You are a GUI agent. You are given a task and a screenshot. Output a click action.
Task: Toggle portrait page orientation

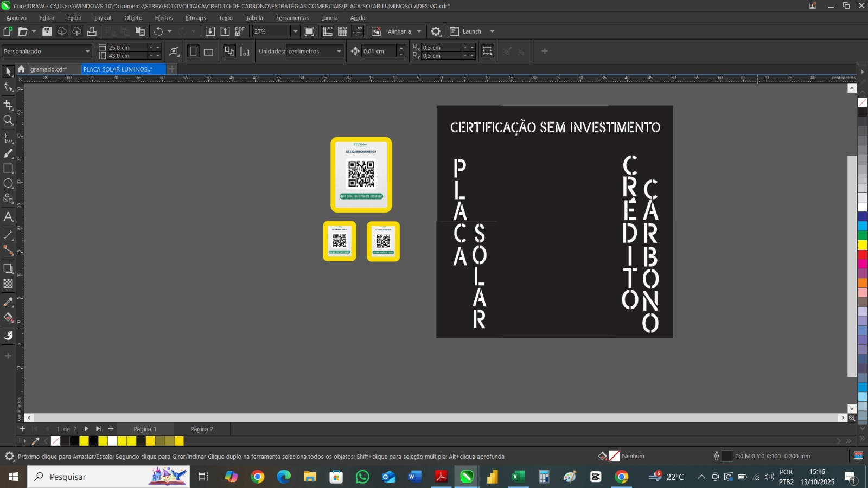pos(193,52)
